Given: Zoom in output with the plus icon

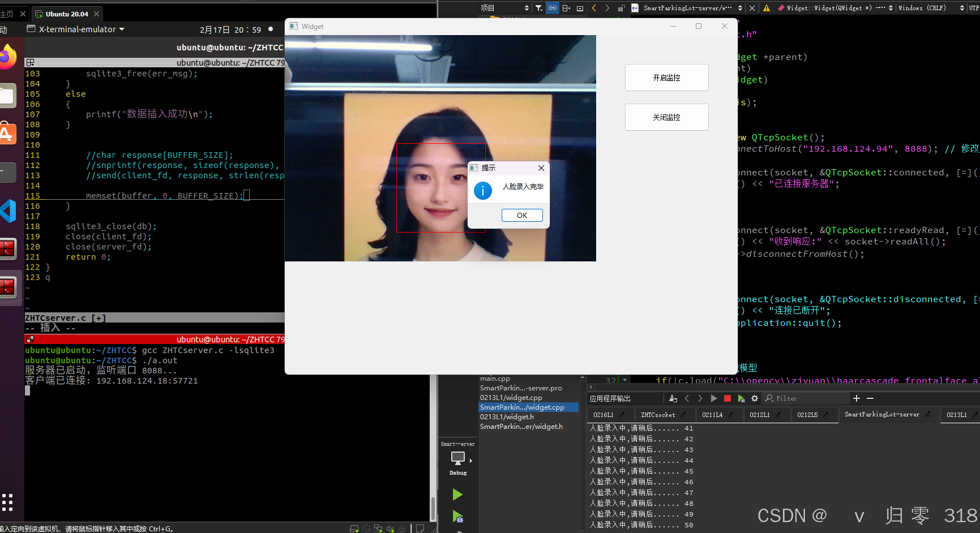Looking at the screenshot, I should pyautogui.click(x=857, y=398).
